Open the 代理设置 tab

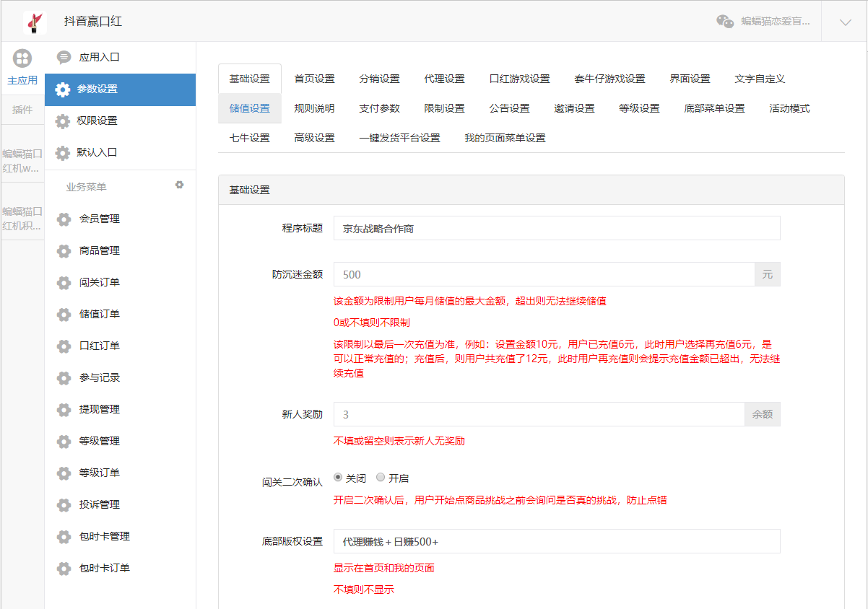pos(444,79)
